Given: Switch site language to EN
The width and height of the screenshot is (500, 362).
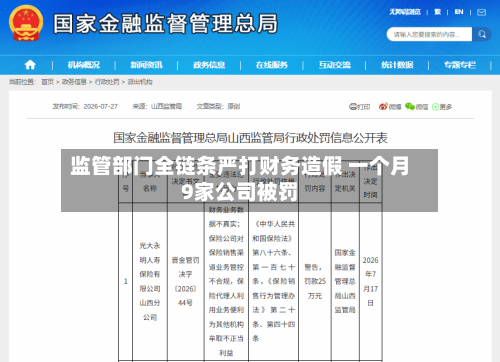Looking at the screenshot, I should [459, 12].
